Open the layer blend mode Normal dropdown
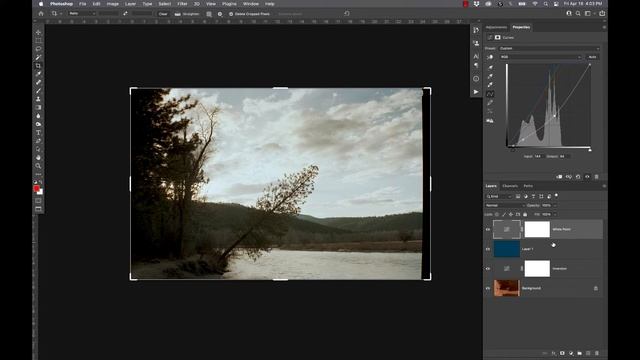This screenshot has height=360, width=640. click(x=504, y=205)
